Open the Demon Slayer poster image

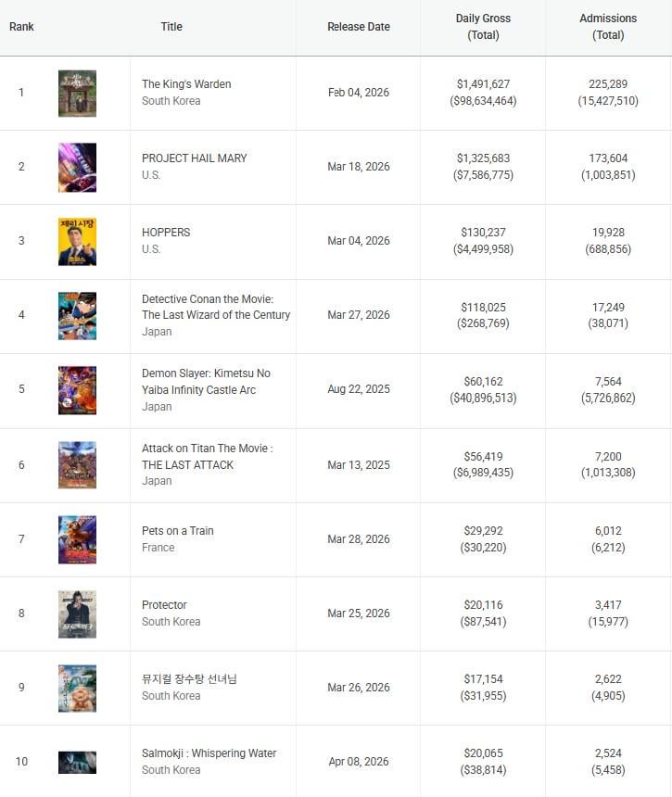point(77,390)
